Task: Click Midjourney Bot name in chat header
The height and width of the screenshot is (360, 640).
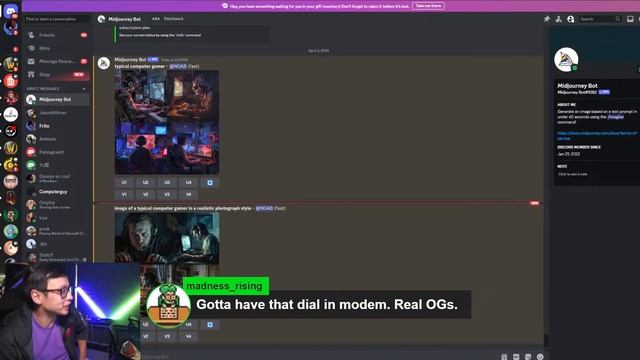Action: 124,19
